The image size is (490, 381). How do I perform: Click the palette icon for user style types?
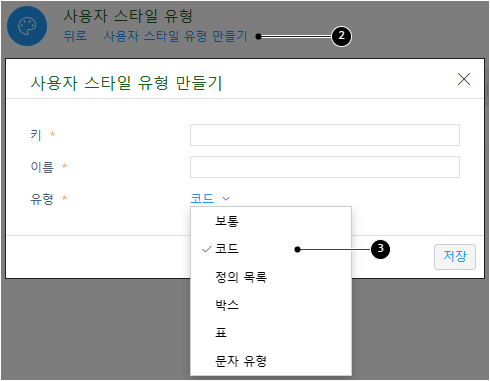pos(27,26)
